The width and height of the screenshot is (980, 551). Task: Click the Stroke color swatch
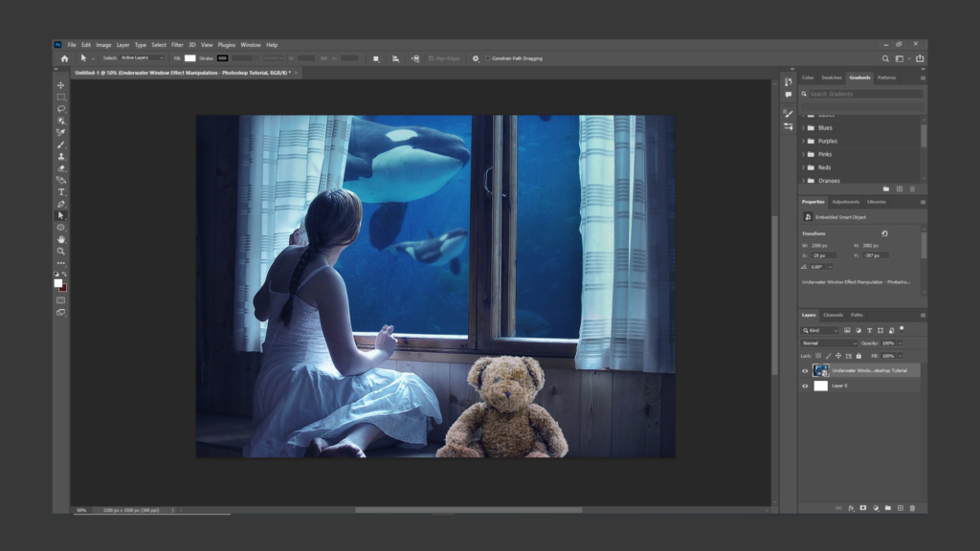coord(222,58)
